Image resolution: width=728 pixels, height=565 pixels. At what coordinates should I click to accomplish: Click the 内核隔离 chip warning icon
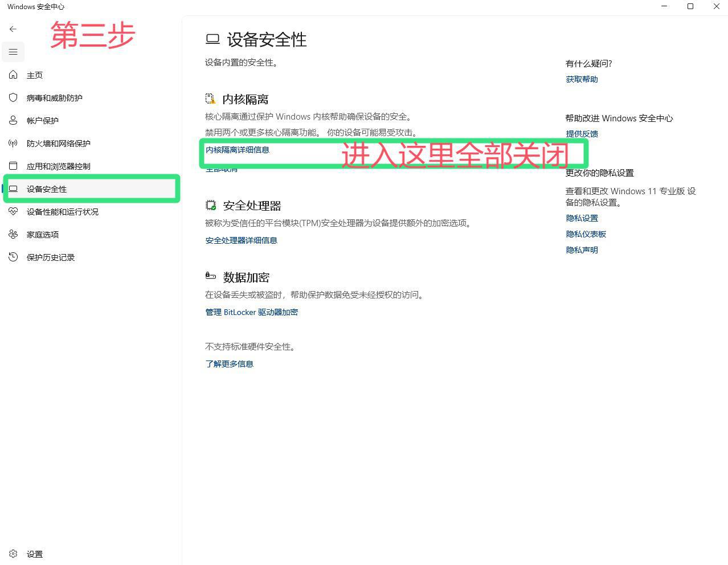point(211,99)
